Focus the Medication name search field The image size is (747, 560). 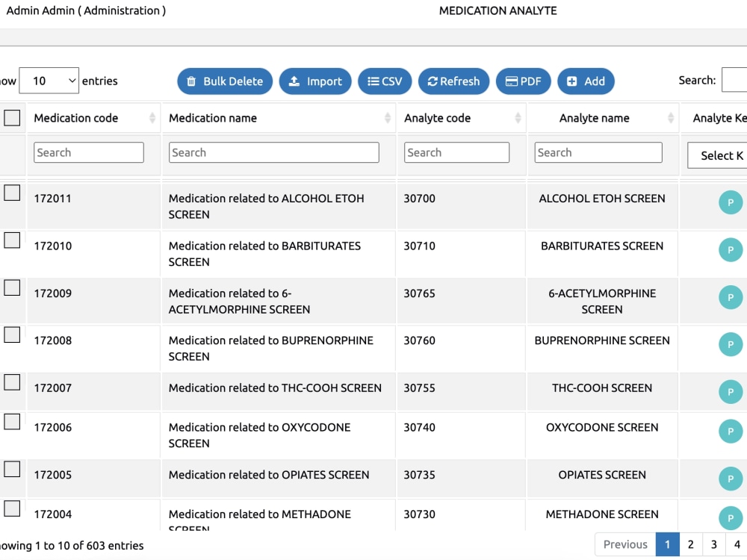click(x=274, y=152)
